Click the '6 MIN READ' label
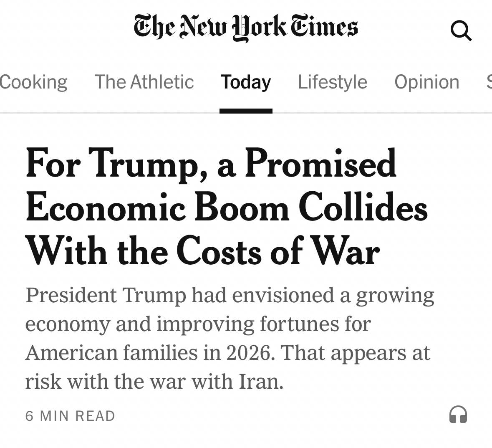 70,416
